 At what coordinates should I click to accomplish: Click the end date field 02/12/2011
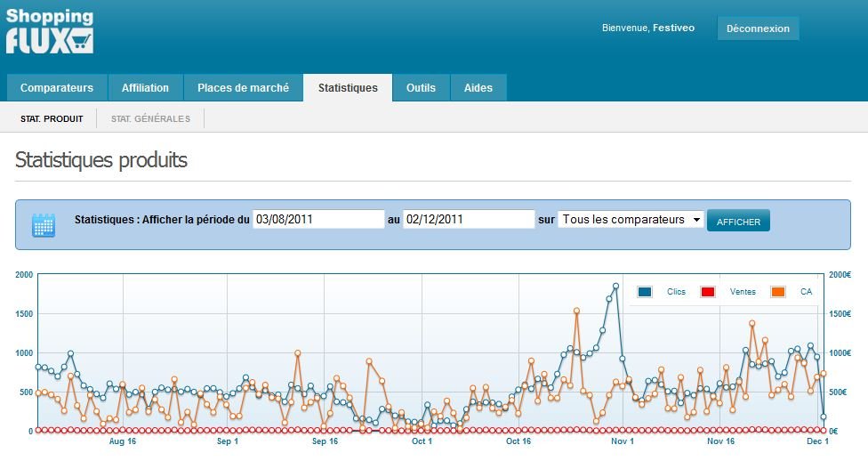(x=468, y=220)
